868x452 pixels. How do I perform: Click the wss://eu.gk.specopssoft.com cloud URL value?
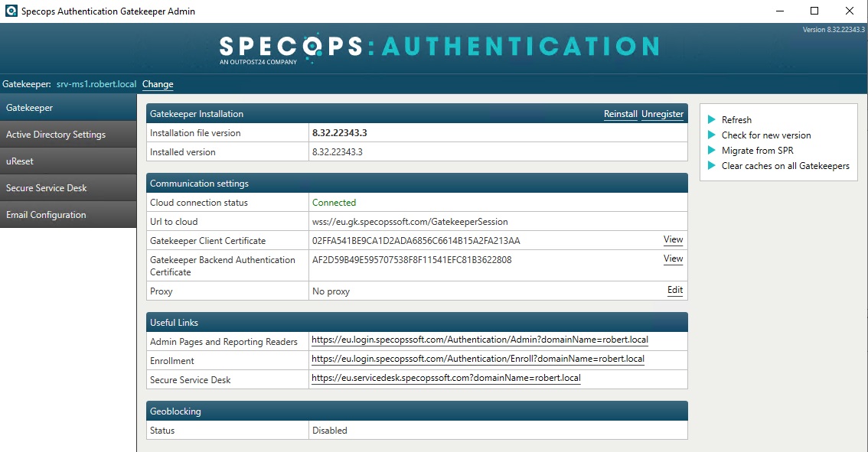(410, 221)
